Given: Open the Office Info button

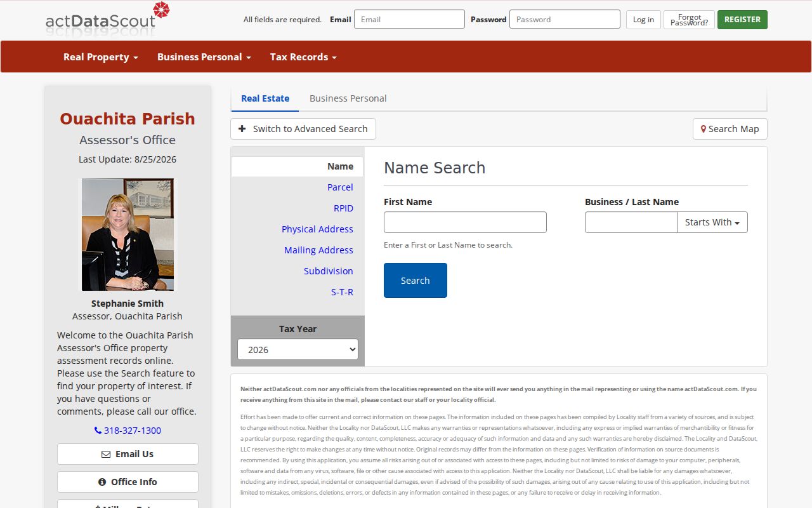Looking at the screenshot, I should (128, 482).
